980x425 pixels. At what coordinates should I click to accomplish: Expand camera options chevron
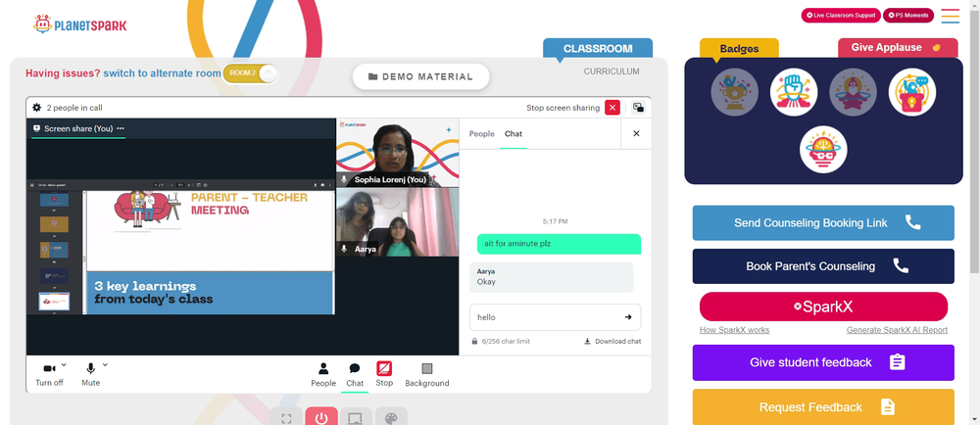pyautogui.click(x=64, y=365)
